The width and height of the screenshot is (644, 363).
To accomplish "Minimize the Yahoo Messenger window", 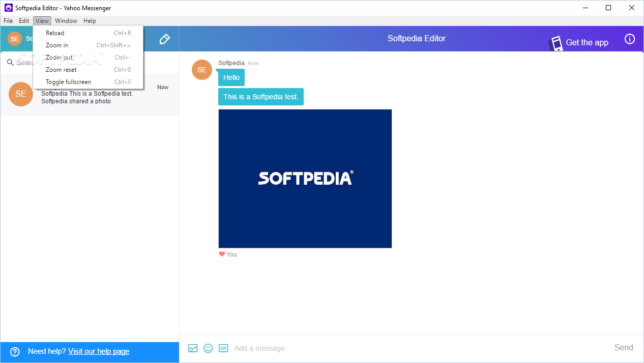I will pyautogui.click(x=585, y=8).
